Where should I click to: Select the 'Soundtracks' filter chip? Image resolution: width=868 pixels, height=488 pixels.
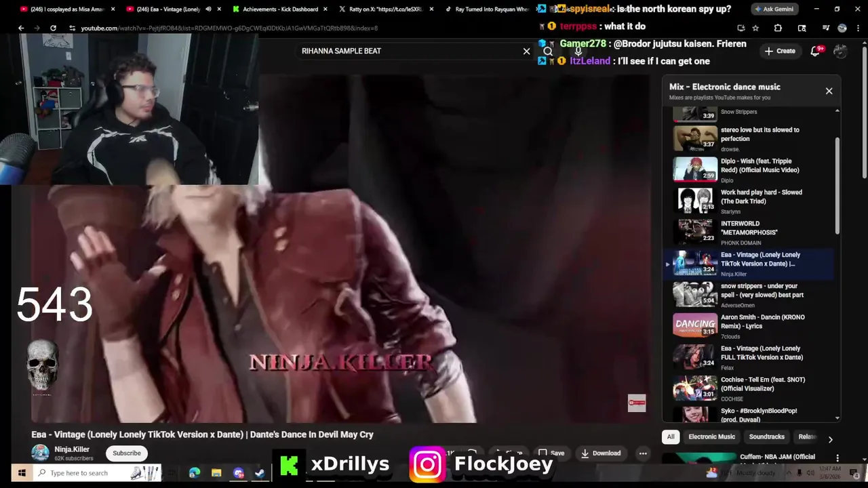[x=766, y=437]
